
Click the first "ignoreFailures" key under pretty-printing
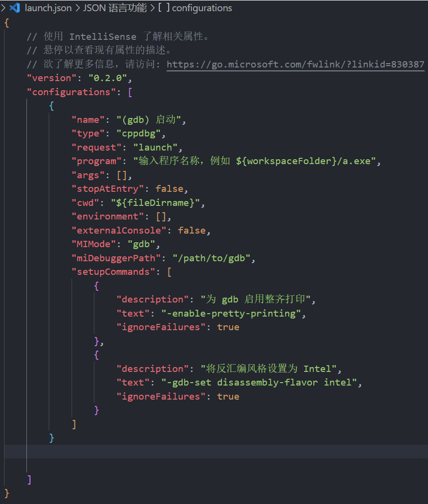[x=161, y=327]
